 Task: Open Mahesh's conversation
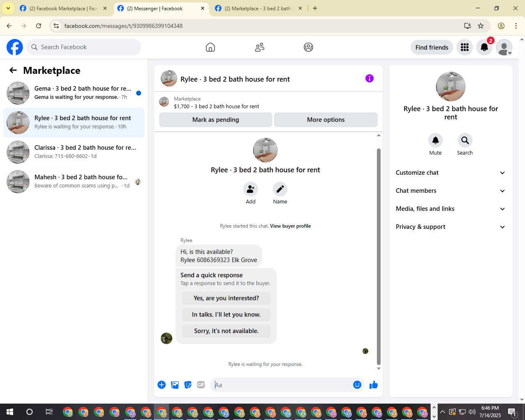pyautogui.click(x=74, y=182)
